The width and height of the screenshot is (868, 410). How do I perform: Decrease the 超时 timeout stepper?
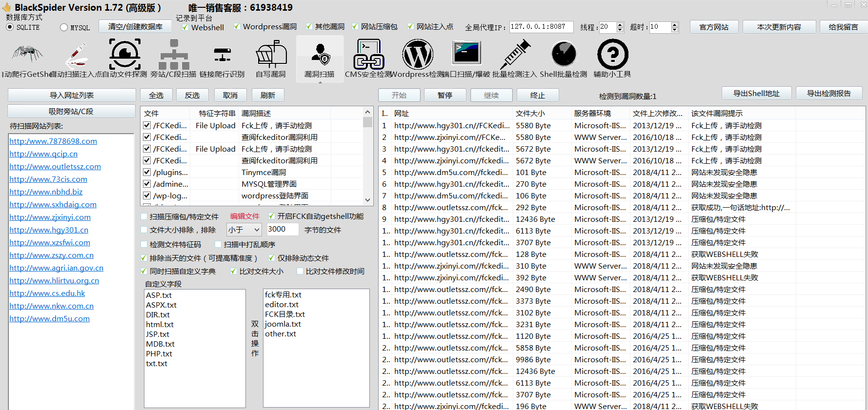[675, 30]
